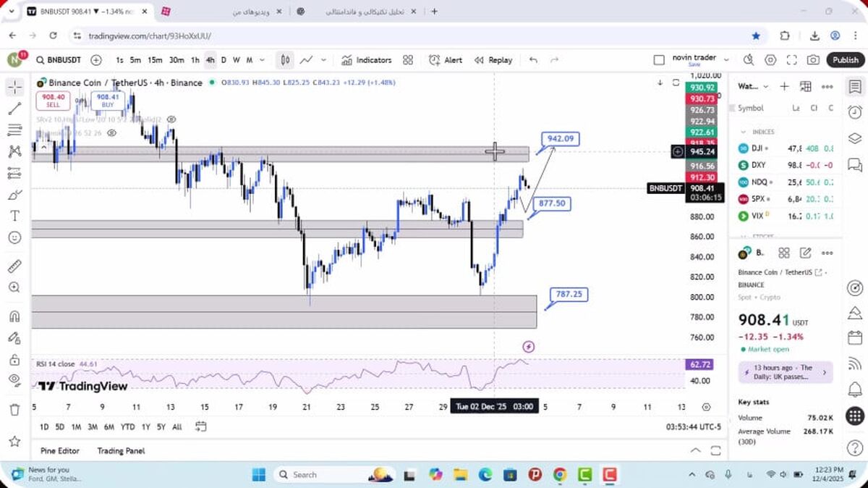This screenshot has height=488, width=868.
Task: Create an Alert
Action: (x=446, y=60)
